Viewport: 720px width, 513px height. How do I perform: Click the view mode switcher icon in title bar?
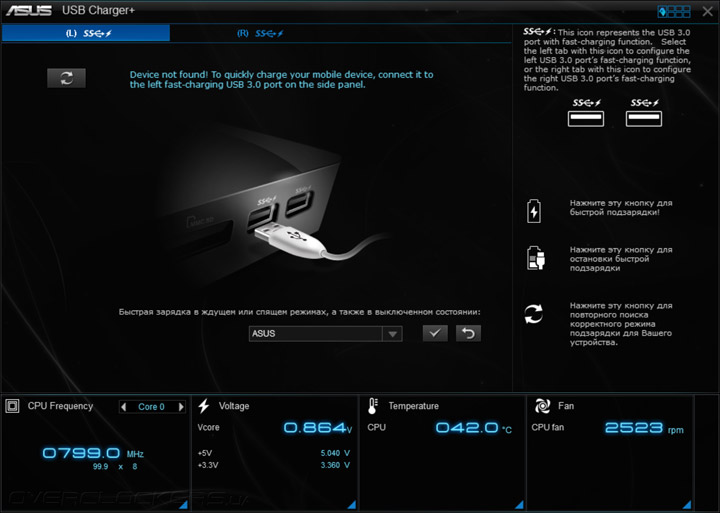(674, 11)
